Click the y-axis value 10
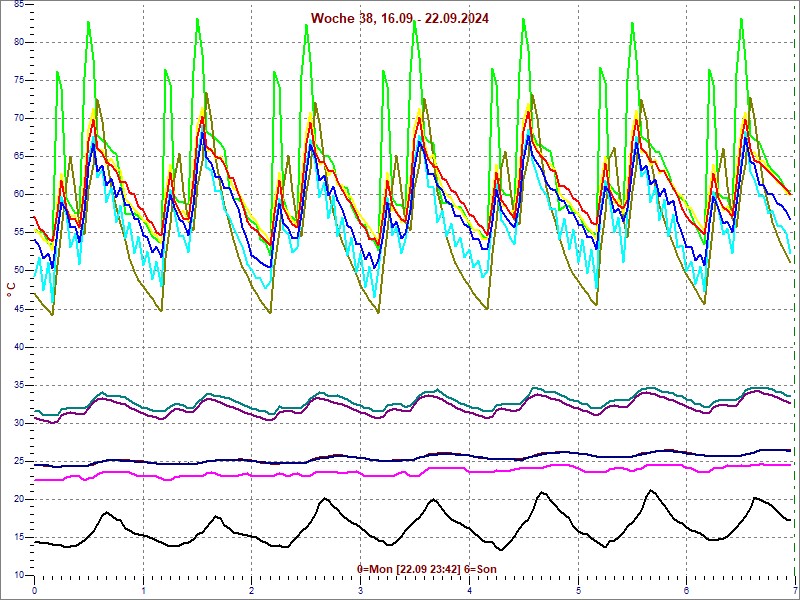This screenshot has width=800, height=600. point(18,575)
